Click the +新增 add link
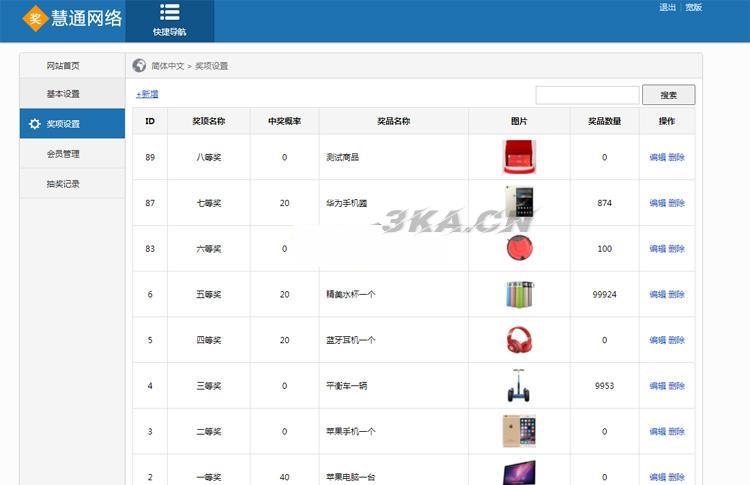The height and width of the screenshot is (485, 750). pyautogui.click(x=147, y=94)
